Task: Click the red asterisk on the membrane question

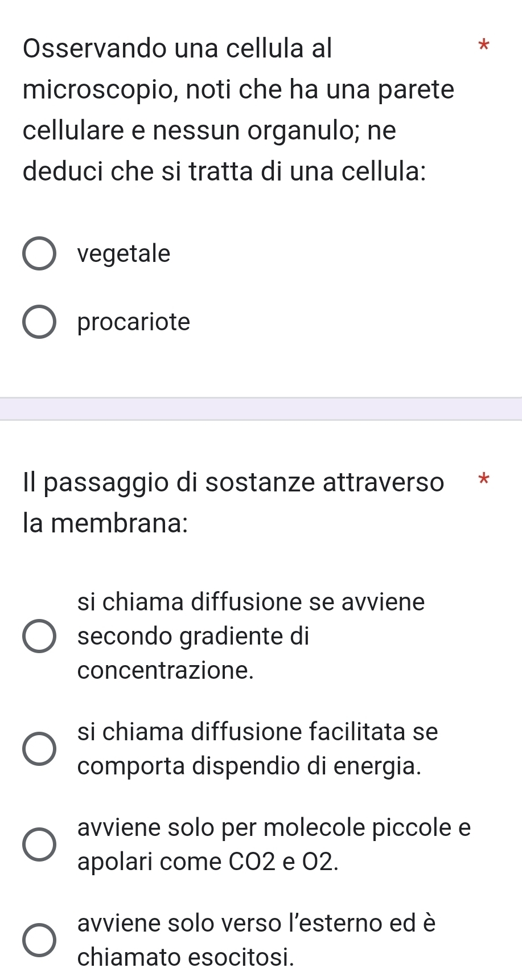Action: point(483,479)
